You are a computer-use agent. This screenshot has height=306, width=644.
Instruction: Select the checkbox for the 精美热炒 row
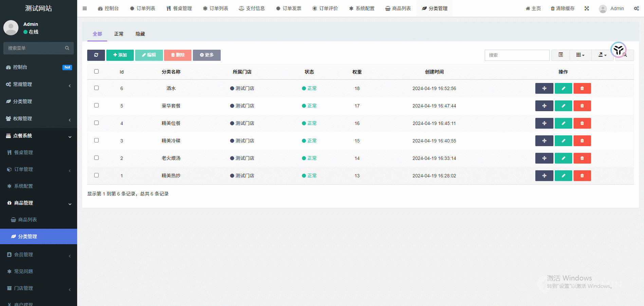96,175
